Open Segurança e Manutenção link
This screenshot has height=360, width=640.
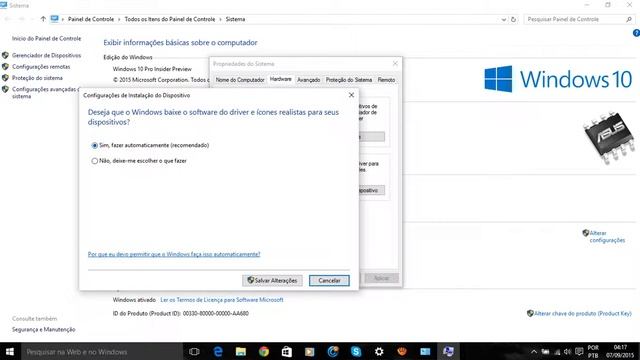44,329
